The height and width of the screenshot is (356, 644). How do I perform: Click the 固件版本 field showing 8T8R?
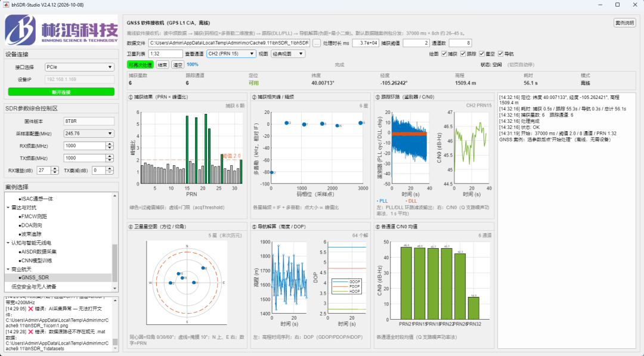tap(89, 121)
